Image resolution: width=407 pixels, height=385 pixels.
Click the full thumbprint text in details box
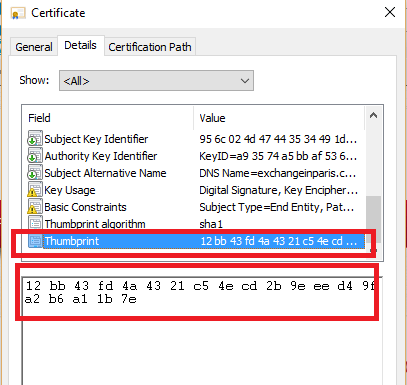click(x=200, y=292)
